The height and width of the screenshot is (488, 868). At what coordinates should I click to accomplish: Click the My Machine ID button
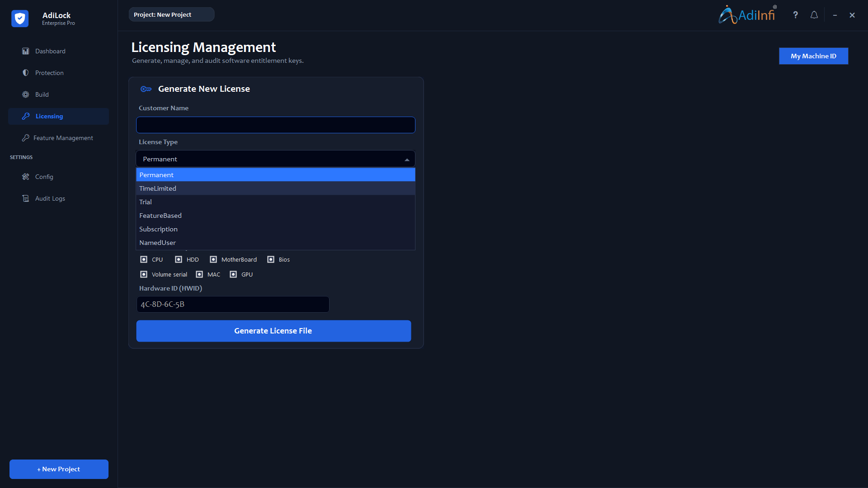(813, 56)
